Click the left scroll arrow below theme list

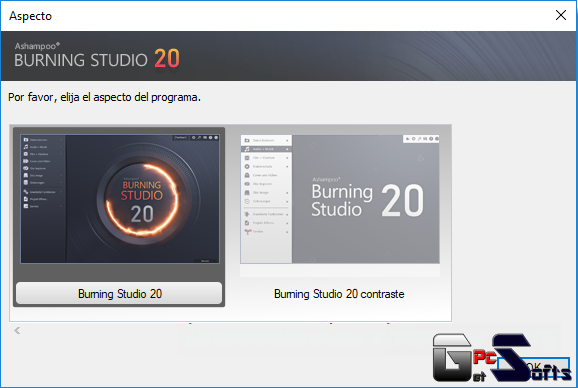coord(17,330)
